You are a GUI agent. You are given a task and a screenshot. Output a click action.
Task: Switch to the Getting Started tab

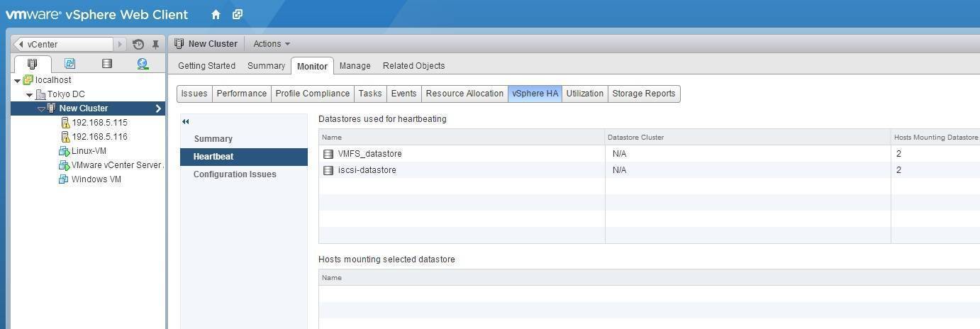click(206, 66)
